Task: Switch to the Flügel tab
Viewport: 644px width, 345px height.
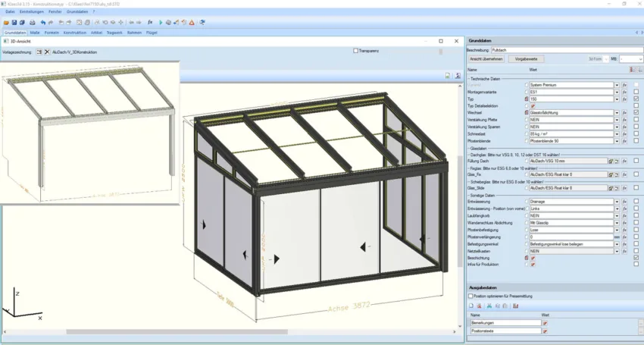Action: coord(152,33)
